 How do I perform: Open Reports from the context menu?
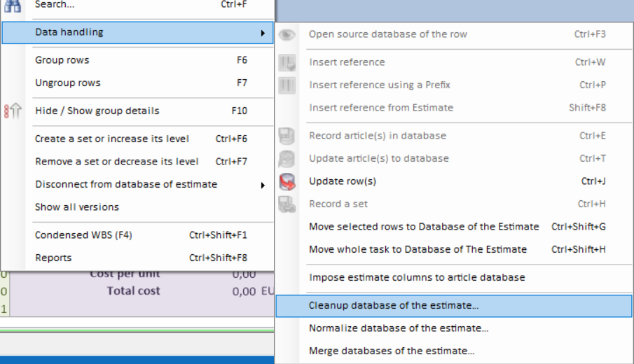53,258
